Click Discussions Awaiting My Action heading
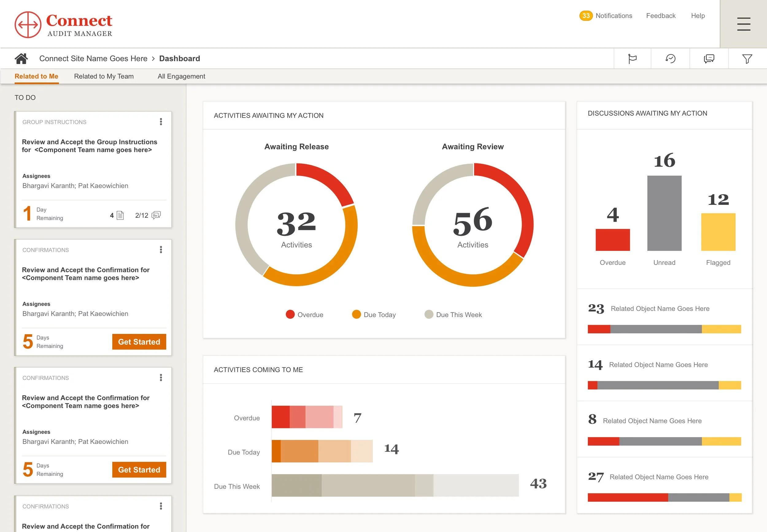 click(x=647, y=113)
